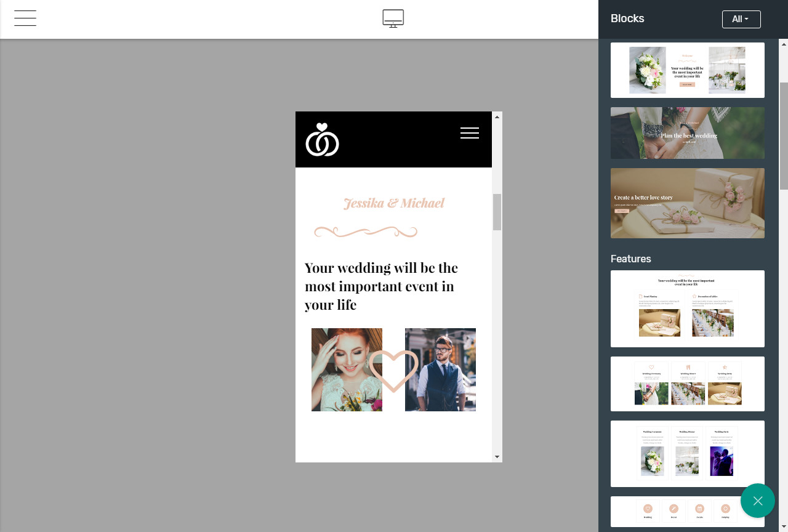Select three-card features block with icons

tap(688, 384)
